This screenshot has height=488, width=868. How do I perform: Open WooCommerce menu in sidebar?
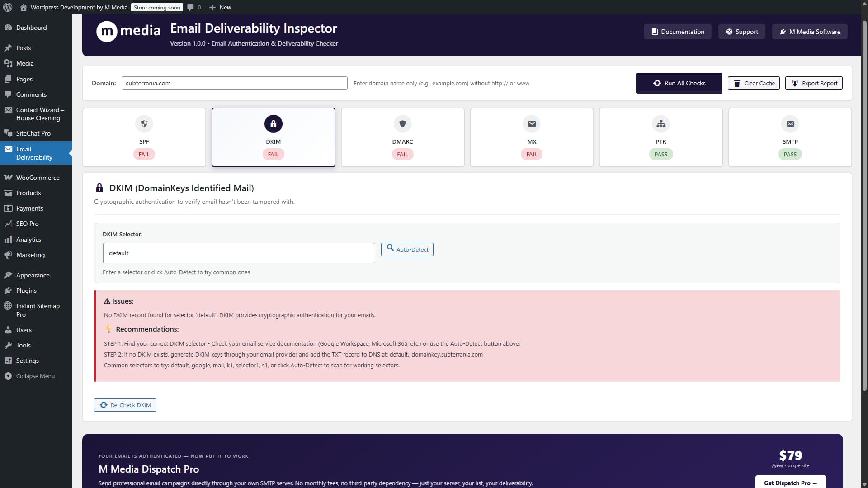(38, 178)
